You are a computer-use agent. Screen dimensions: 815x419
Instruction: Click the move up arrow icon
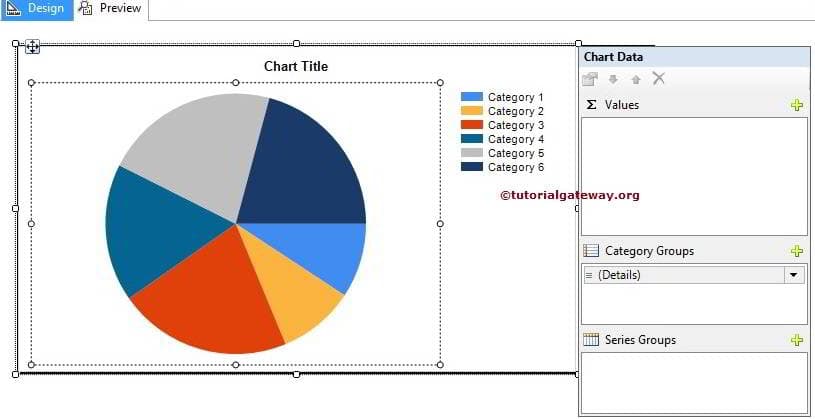(636, 80)
